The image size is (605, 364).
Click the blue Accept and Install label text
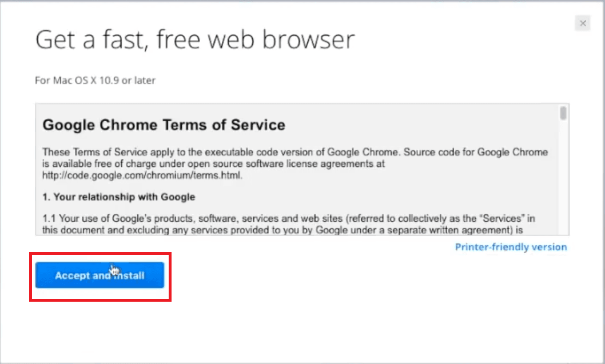tap(99, 275)
